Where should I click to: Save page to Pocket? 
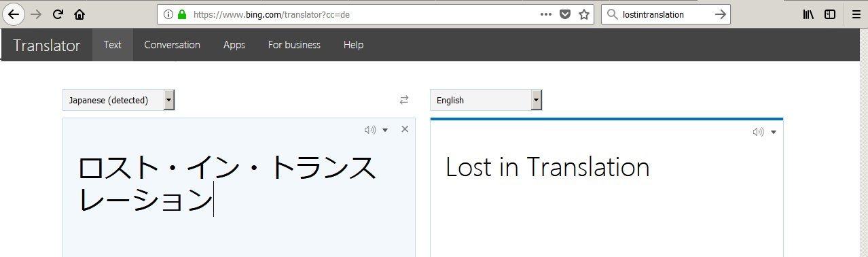[x=564, y=14]
